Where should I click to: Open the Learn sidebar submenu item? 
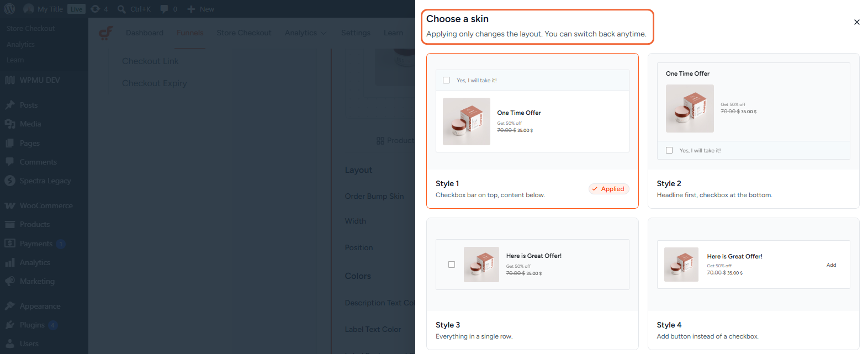point(15,60)
